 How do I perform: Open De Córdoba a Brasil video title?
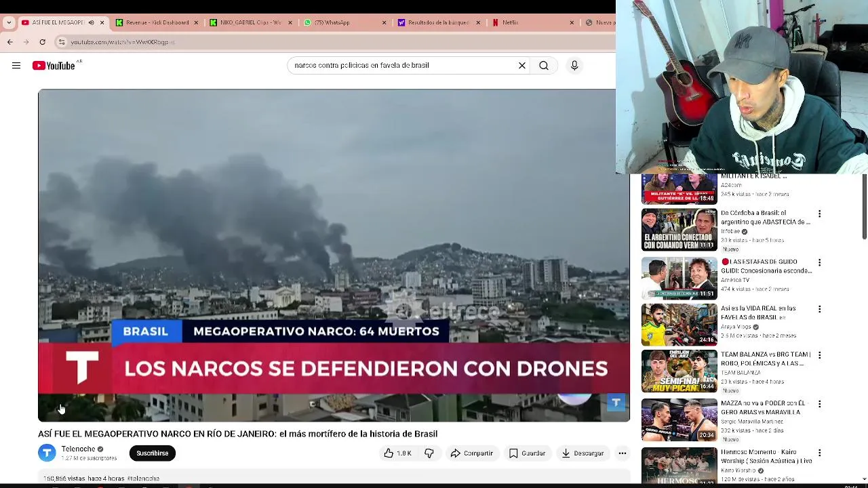click(766, 218)
